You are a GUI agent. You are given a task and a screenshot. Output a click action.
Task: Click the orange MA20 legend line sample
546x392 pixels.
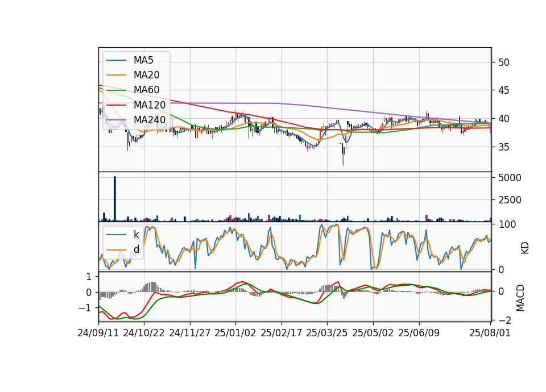click(x=116, y=75)
